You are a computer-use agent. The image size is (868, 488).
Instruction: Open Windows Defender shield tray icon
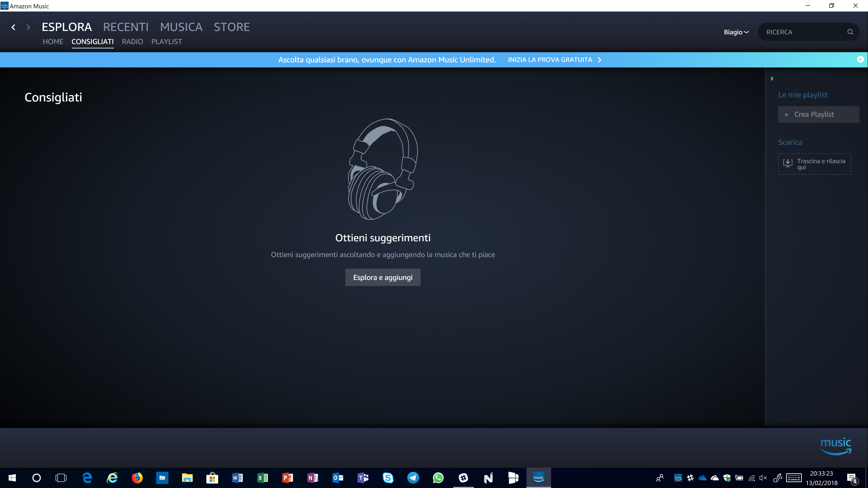pyautogui.click(x=727, y=478)
